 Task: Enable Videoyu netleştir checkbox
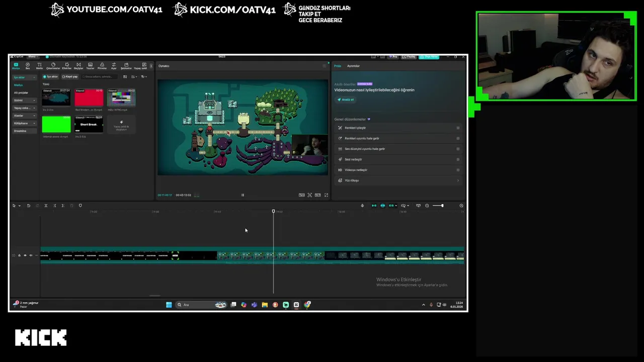point(458,170)
